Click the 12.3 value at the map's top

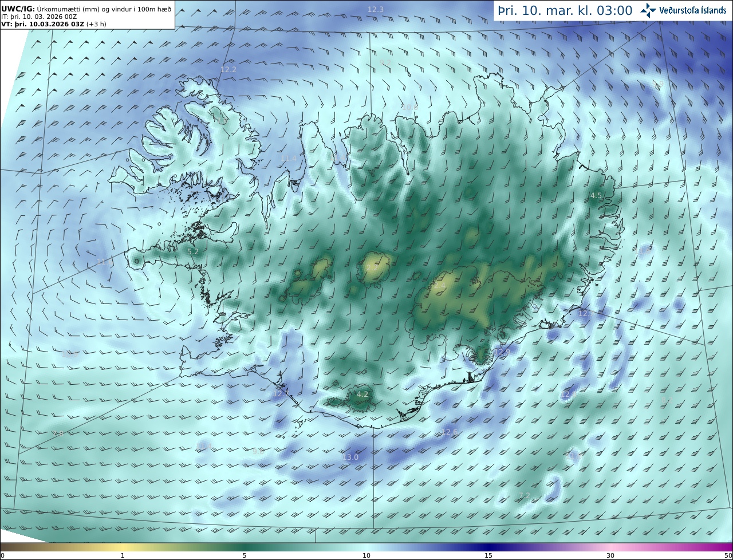click(376, 9)
